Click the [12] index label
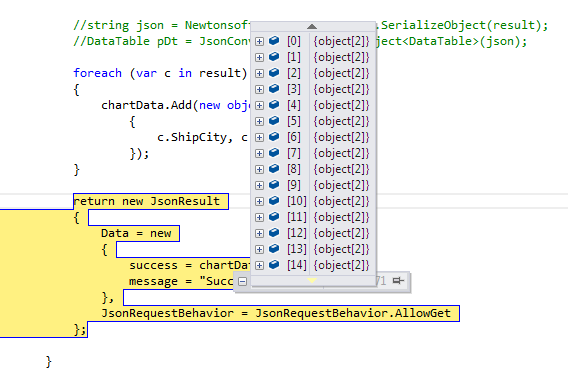Viewport: 568px width, 385px height. [297, 233]
